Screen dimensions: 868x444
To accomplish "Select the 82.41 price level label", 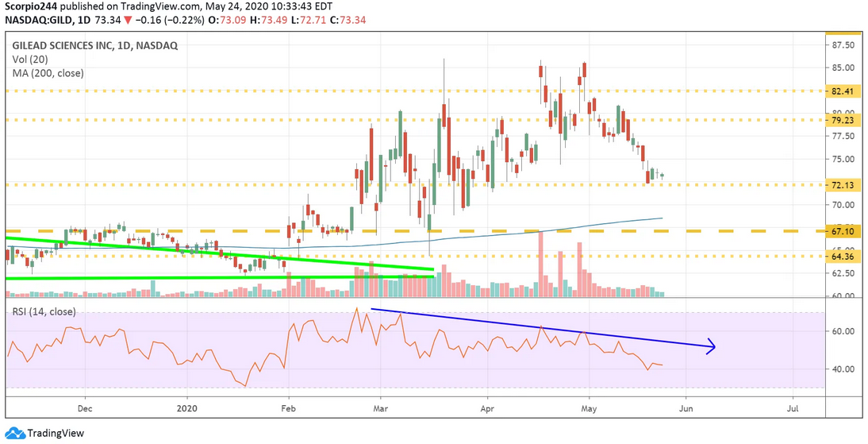I will 843,91.
